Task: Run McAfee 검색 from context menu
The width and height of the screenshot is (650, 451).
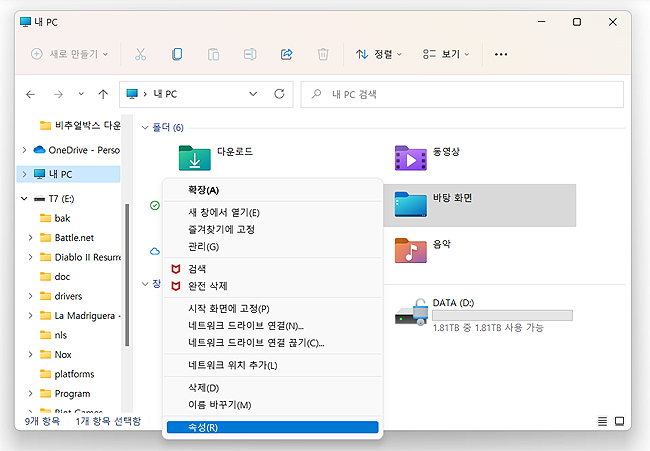Action: coord(272,269)
